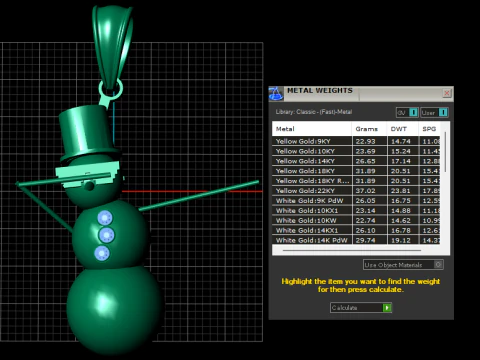
Task: Click the 23.69 grams value
Action: coord(365,151)
